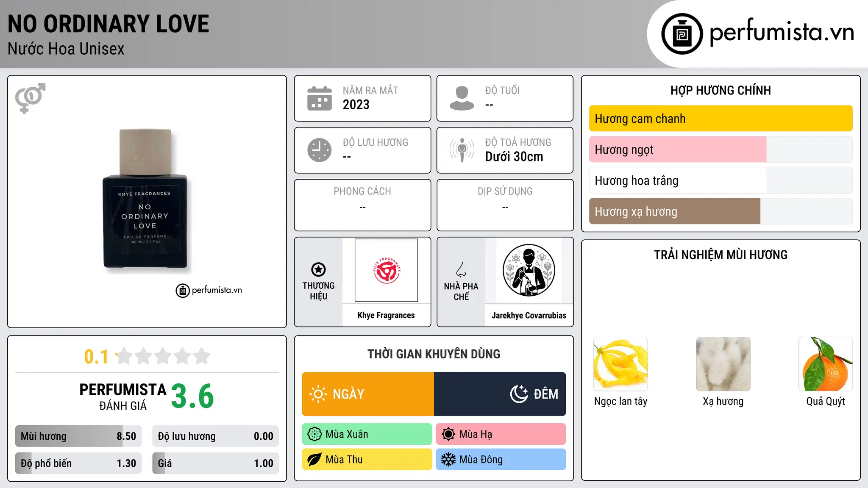Viewport: 868px width, 488px height.
Task: Click the Mùi hương 8.50 score bar
Action: [78, 436]
